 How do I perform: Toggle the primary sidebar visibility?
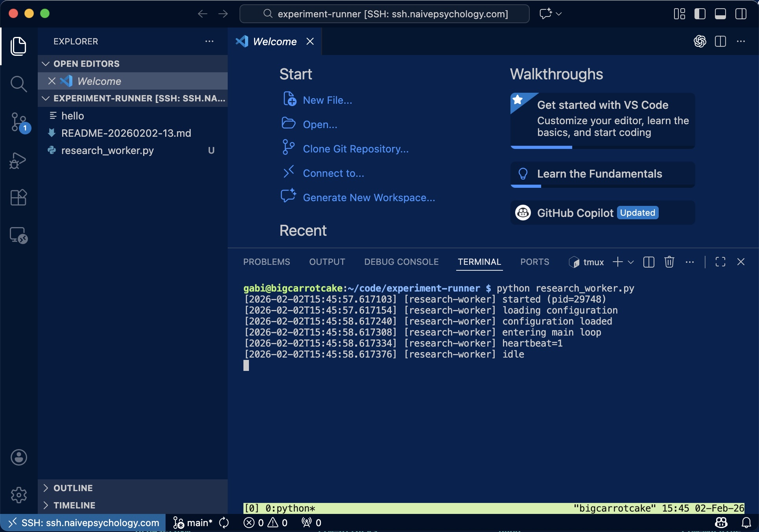(x=700, y=13)
